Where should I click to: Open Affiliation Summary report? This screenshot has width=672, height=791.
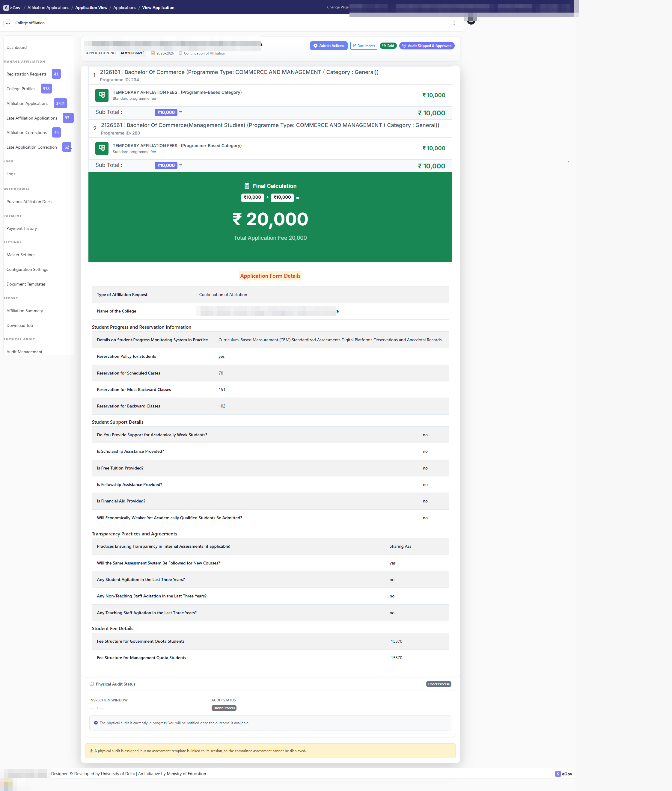(x=25, y=311)
